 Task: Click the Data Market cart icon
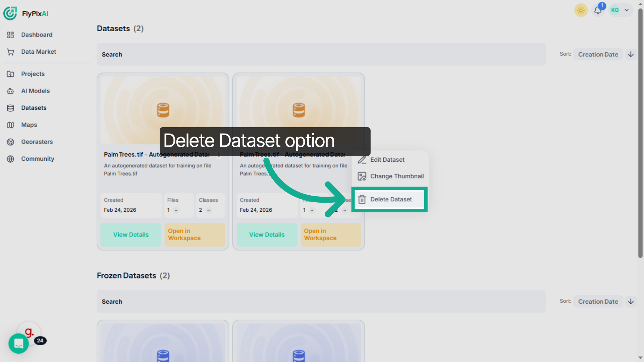pyautogui.click(x=10, y=52)
